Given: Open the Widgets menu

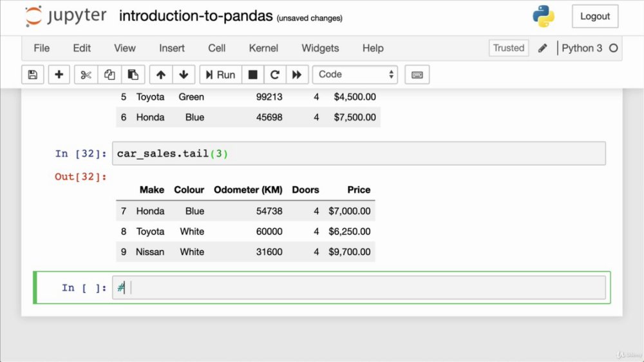Looking at the screenshot, I should point(320,48).
